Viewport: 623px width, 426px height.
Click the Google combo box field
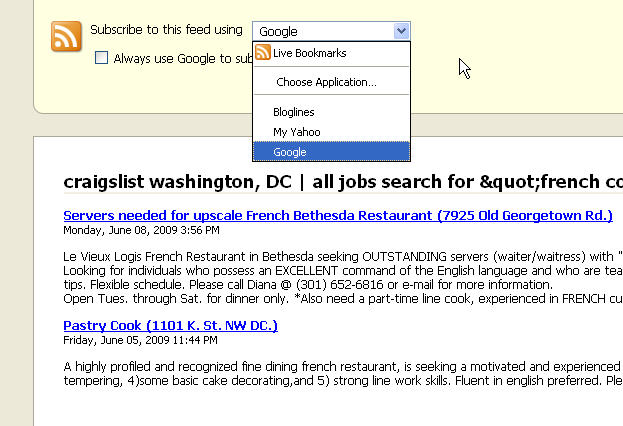coord(331,31)
